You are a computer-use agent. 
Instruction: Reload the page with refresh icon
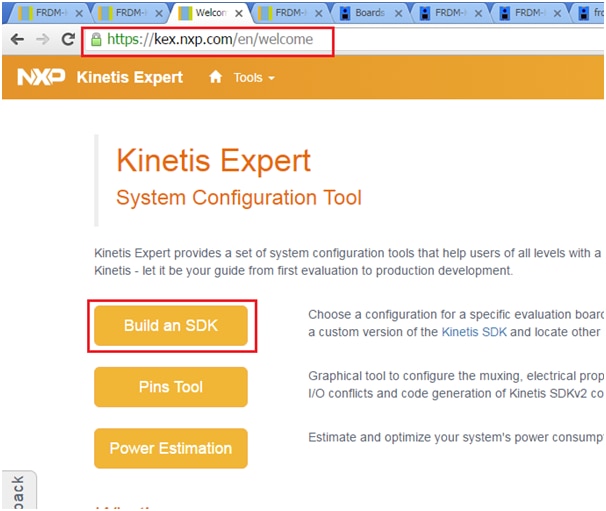point(68,39)
